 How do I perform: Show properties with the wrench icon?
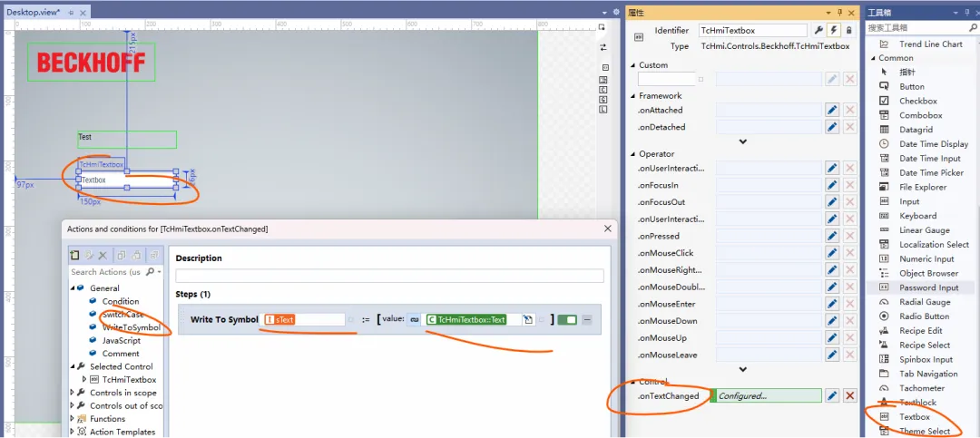coord(818,30)
